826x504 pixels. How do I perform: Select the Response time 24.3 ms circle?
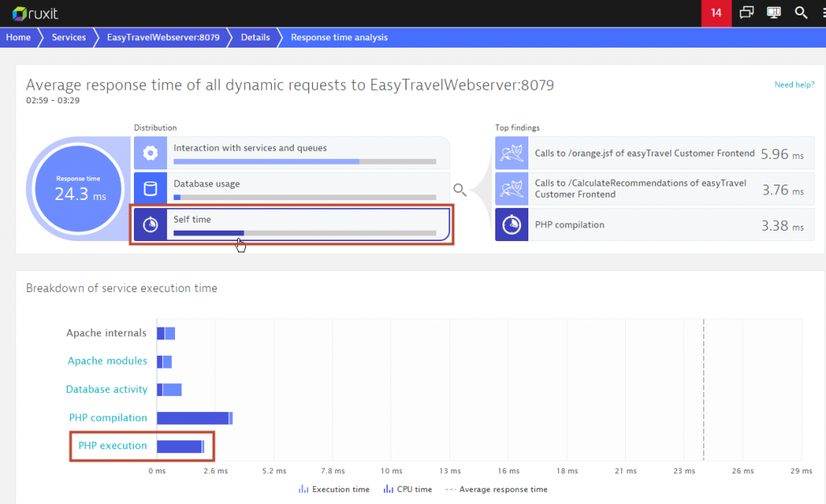click(x=78, y=189)
